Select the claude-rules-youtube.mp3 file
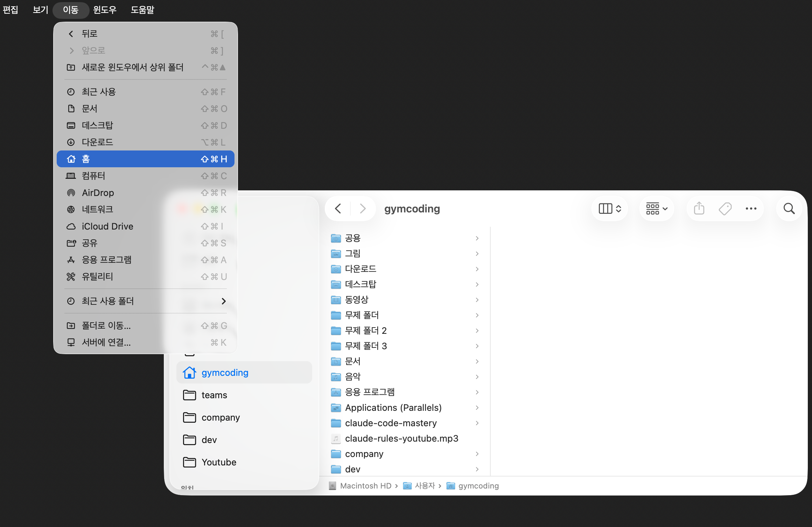The image size is (812, 527). coord(401,438)
